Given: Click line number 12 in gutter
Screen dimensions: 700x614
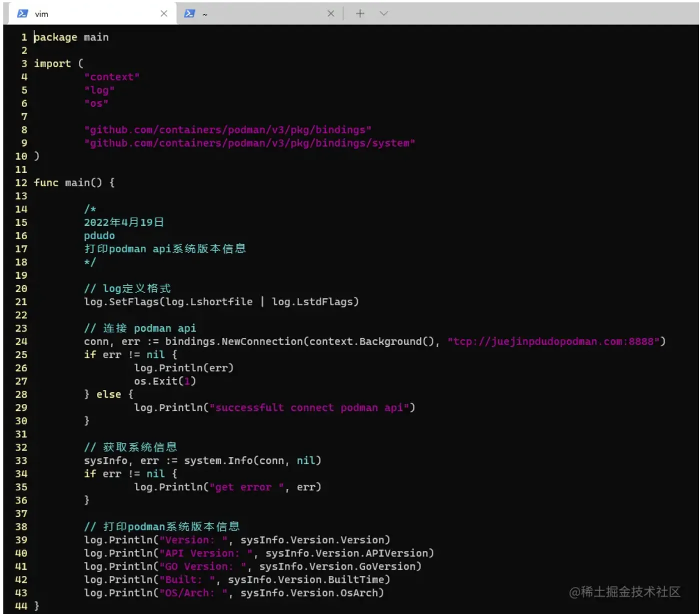Looking at the screenshot, I should pyautogui.click(x=21, y=183).
